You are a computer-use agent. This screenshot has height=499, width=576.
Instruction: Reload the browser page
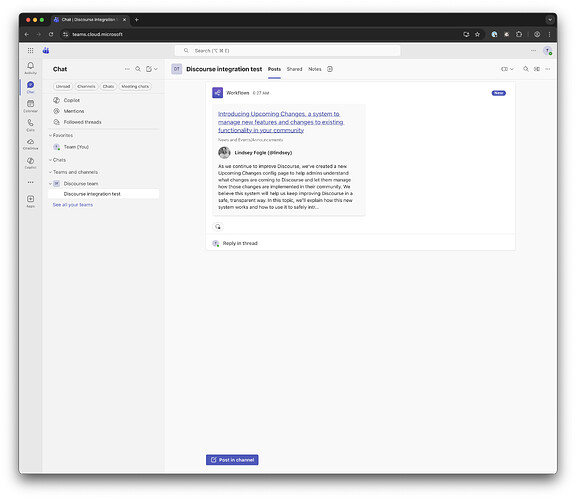[x=51, y=34]
